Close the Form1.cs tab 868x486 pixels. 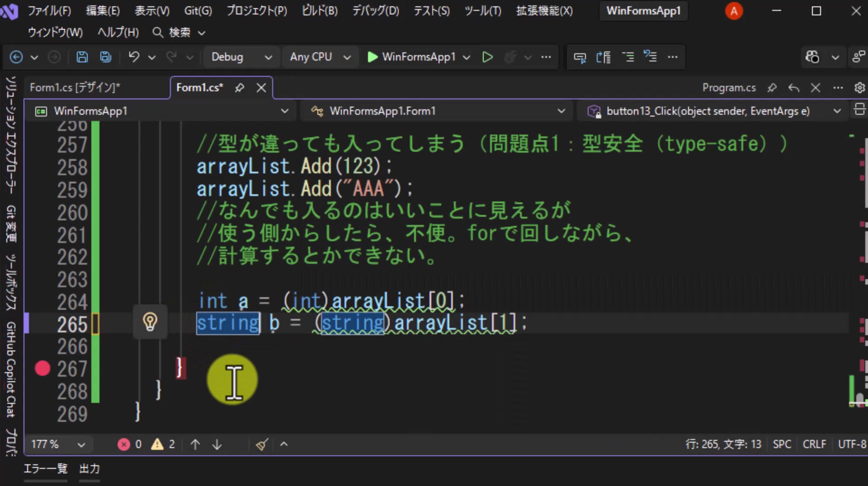261,88
